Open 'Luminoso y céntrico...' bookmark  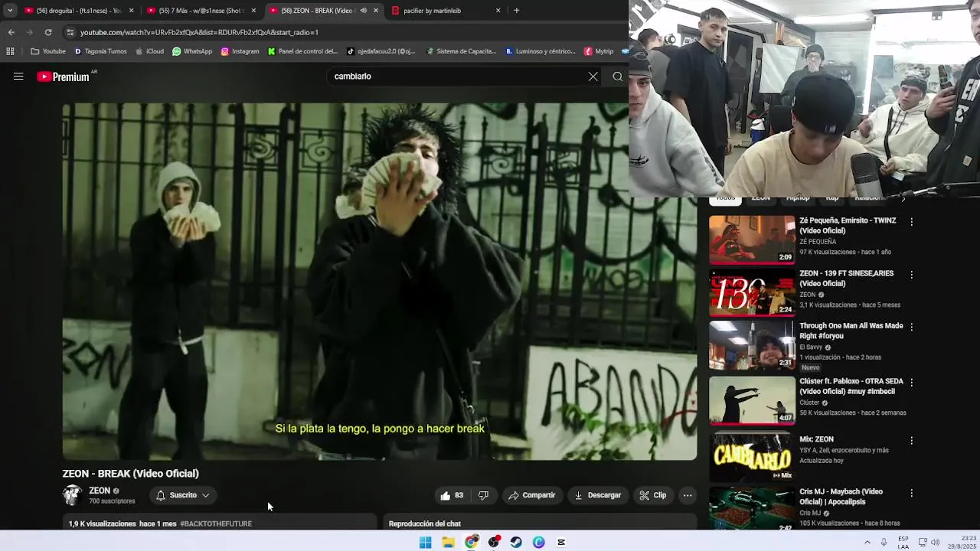(541, 51)
